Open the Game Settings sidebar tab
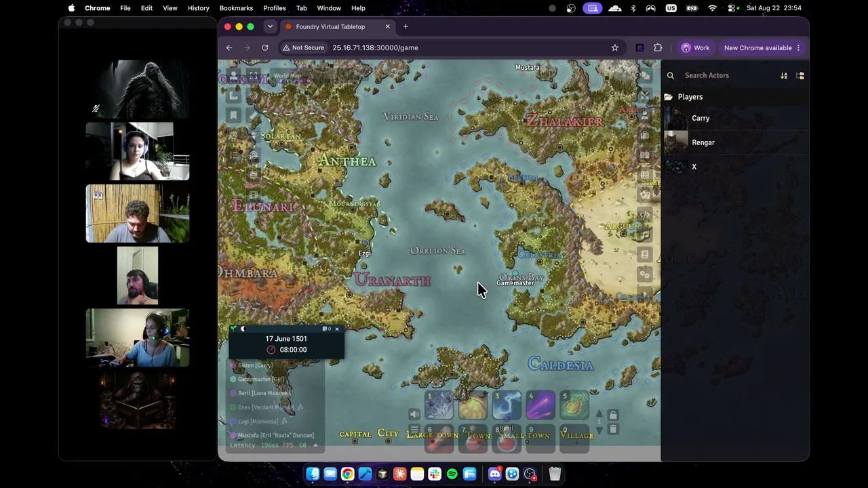 [645, 274]
